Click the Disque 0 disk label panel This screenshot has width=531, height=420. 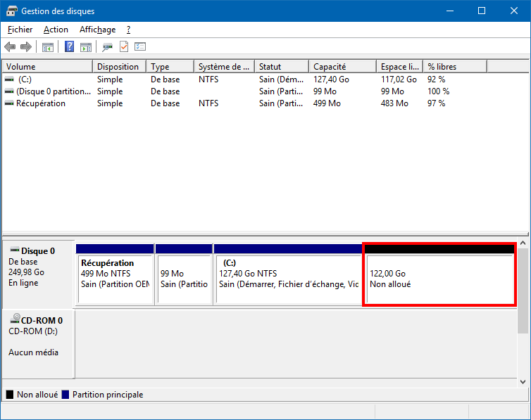38,274
